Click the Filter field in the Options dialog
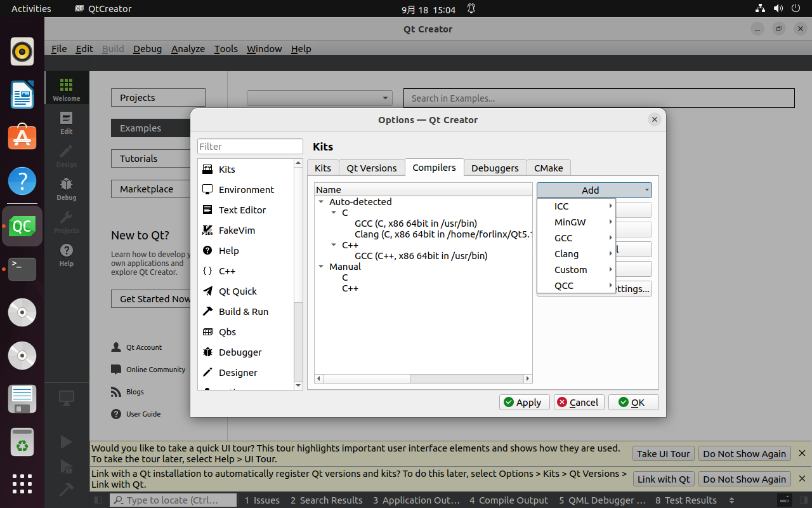The width and height of the screenshot is (812, 508). [250, 147]
